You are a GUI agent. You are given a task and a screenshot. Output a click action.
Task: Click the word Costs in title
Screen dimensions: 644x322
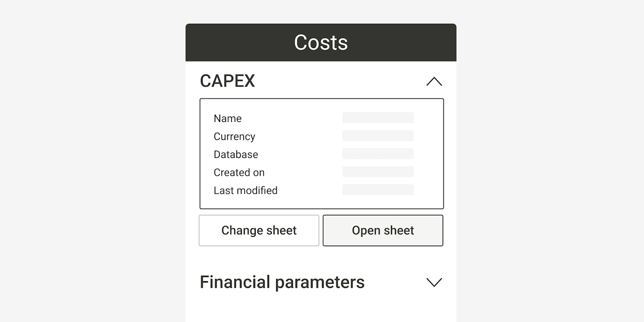[321, 43]
